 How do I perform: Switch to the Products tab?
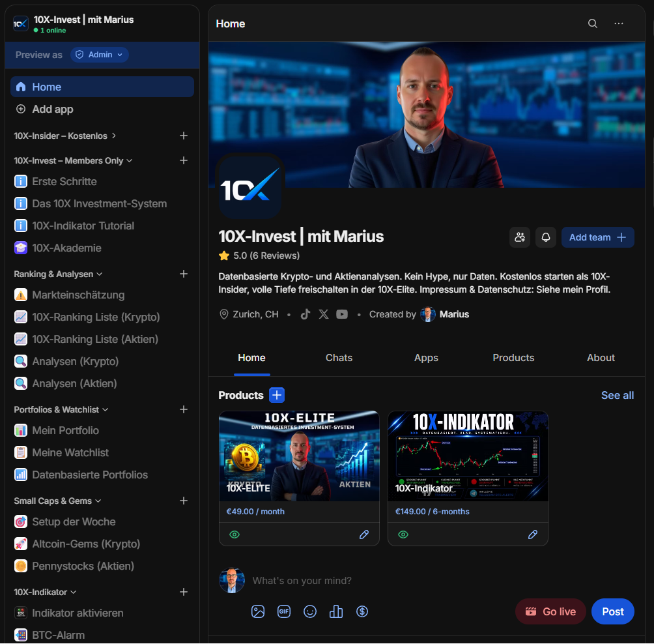(513, 358)
